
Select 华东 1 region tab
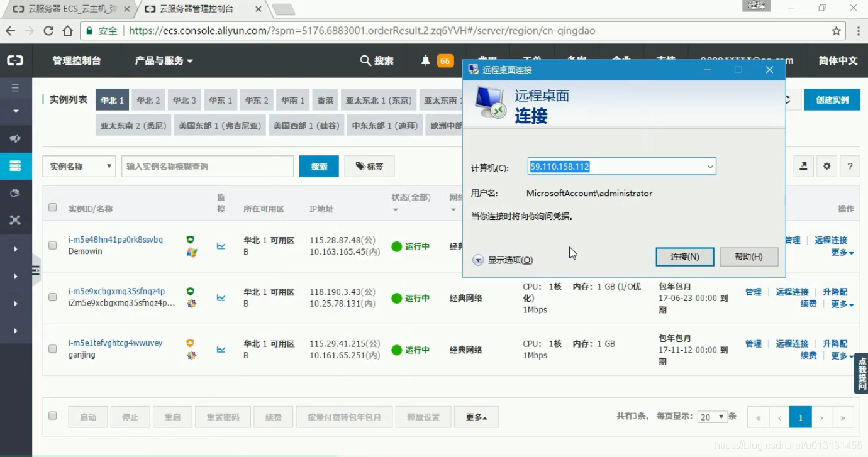[221, 100]
